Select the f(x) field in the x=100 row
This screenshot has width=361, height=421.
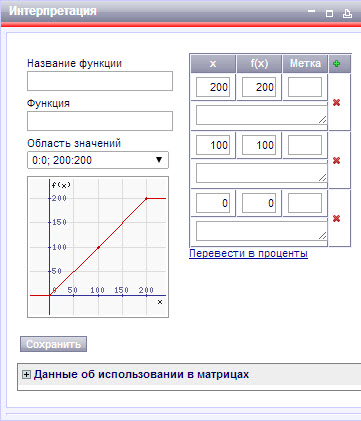tap(259, 145)
